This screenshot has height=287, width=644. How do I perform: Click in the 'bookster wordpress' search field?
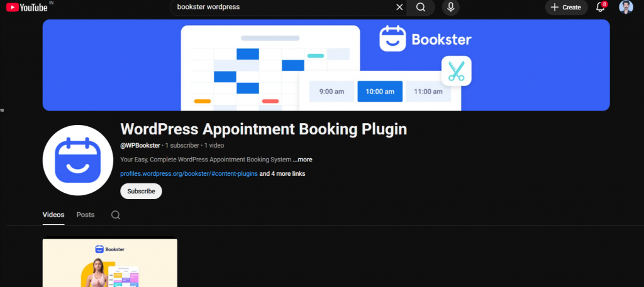pyautogui.click(x=283, y=8)
